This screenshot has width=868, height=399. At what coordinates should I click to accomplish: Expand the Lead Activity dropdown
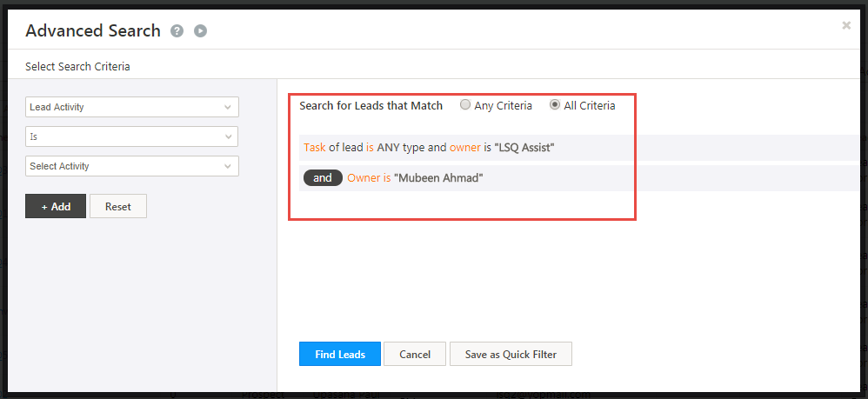132,107
